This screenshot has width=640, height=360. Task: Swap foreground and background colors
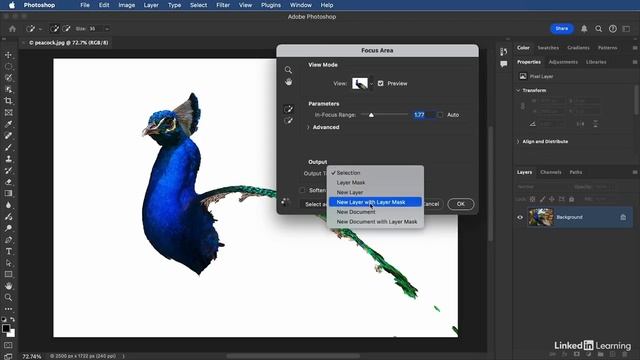pyautogui.click(x=13, y=320)
